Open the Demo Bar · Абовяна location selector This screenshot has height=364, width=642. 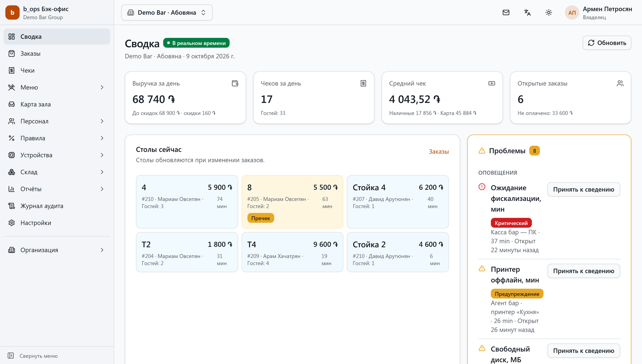pos(167,12)
